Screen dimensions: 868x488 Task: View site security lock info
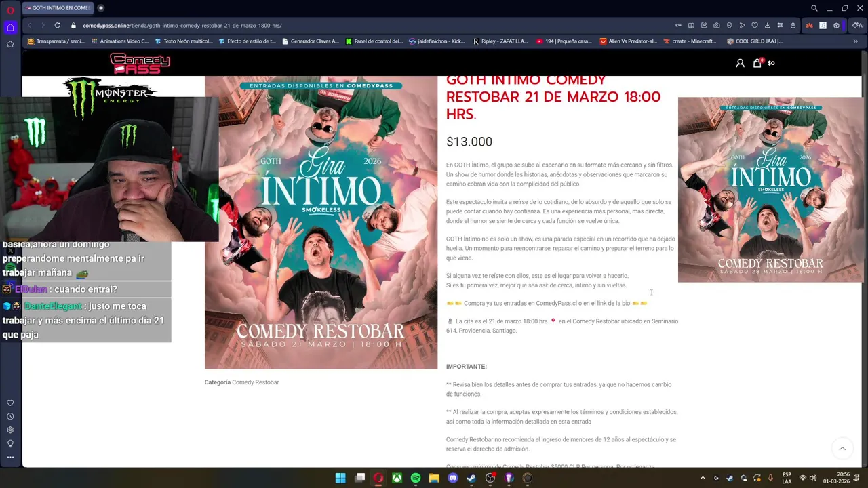(74, 26)
